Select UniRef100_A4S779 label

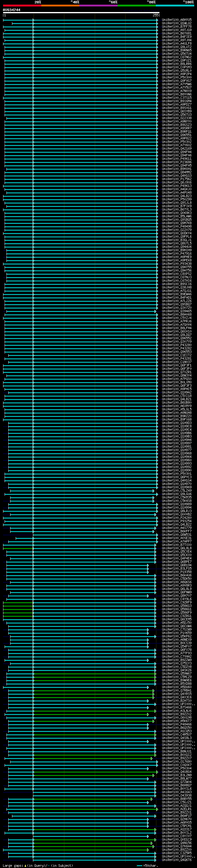(x=177, y=528)
